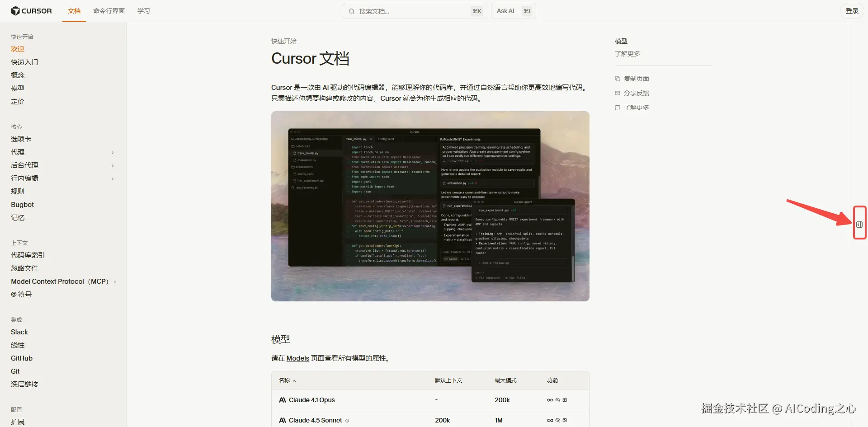Open 线性 in the sidebar

tap(18, 345)
